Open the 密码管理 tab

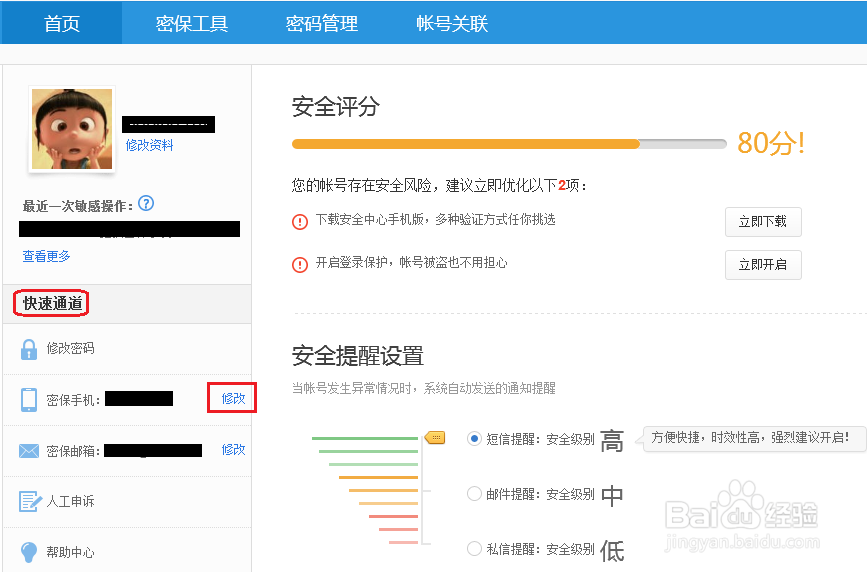point(322,24)
